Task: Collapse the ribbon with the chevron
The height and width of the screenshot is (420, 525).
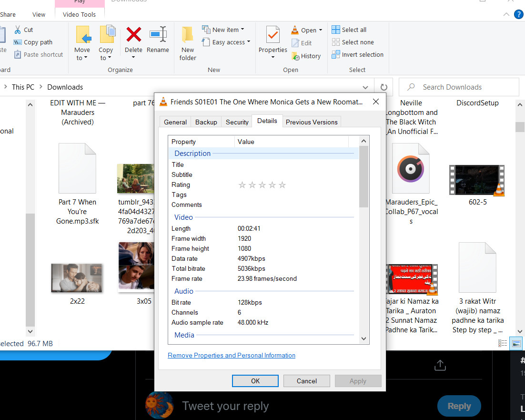Action: 506,14
